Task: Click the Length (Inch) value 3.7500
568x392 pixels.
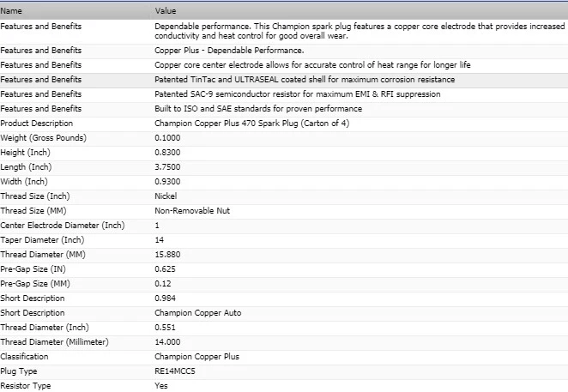Action: tap(168, 167)
